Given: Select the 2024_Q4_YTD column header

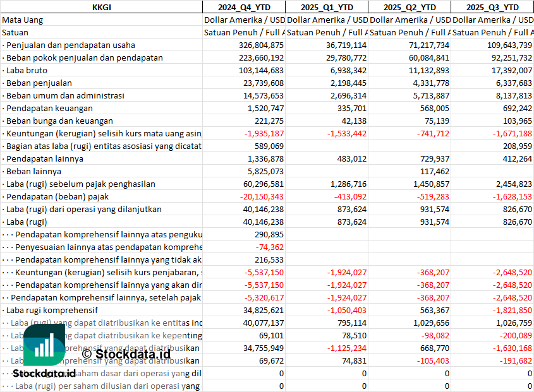Looking at the screenshot, I should pyautogui.click(x=244, y=7).
